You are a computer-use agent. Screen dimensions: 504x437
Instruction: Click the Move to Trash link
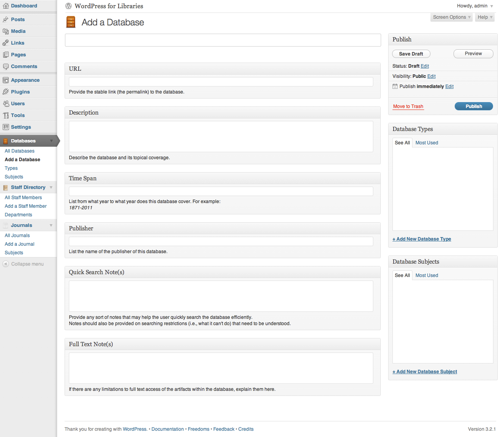[x=408, y=106]
